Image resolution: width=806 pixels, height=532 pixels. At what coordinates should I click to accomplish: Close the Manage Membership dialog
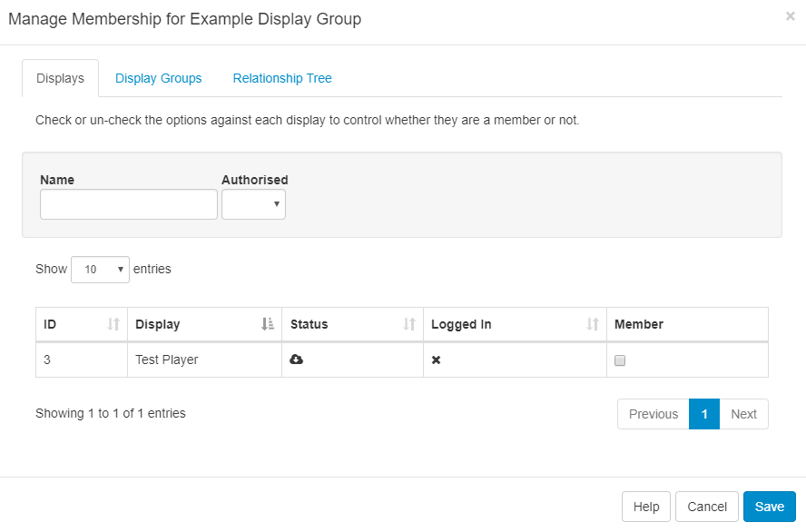[x=790, y=15]
